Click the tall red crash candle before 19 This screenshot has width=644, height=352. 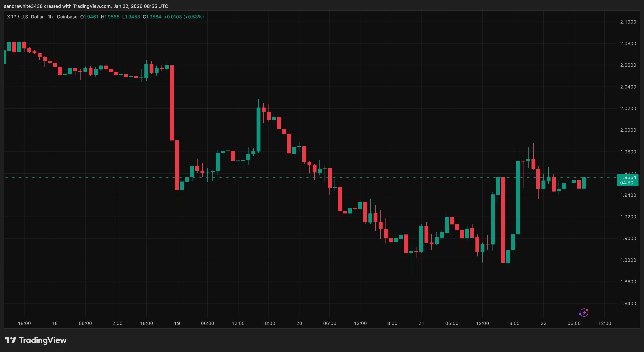click(172, 103)
